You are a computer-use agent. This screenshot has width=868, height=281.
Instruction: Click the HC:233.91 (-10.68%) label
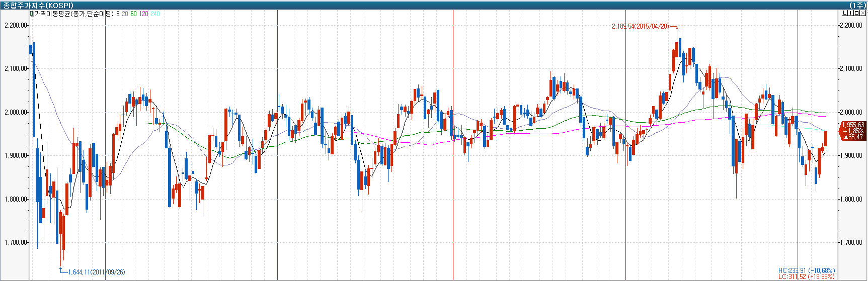(x=806, y=270)
